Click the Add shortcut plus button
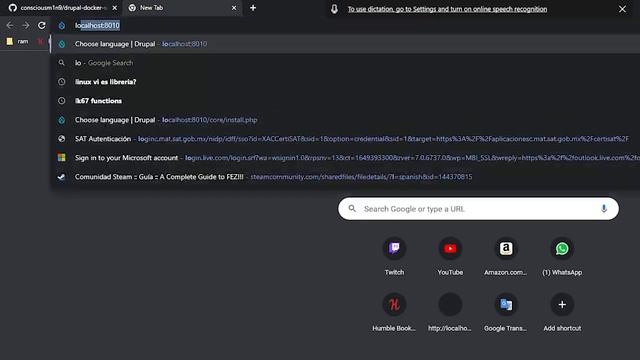This screenshot has height=360, width=640. 562,304
